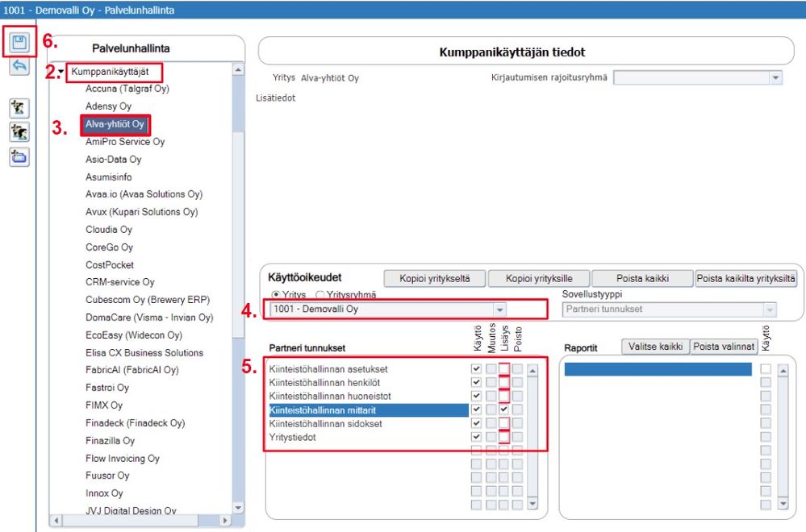
Task: Toggle Lisäys for Kiinteistöhallinnan asetukset
Action: point(503,368)
